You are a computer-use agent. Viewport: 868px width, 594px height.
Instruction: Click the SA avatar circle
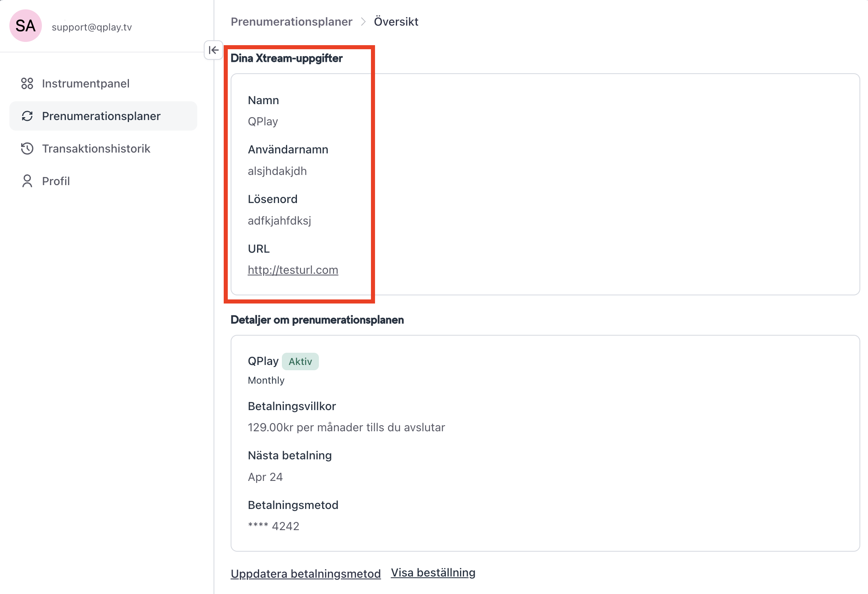(25, 26)
